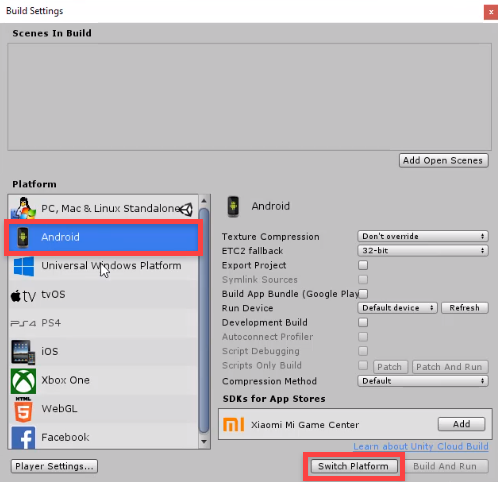Image resolution: width=498 pixels, height=482 pixels.
Task: Select the Xbox One platform
Action: [x=103, y=380]
